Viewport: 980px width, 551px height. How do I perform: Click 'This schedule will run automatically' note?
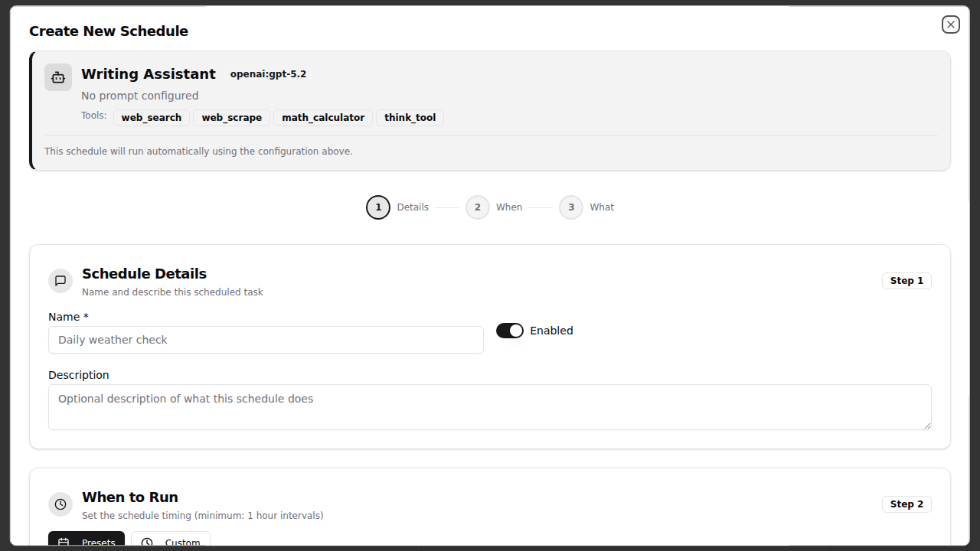(x=198, y=152)
